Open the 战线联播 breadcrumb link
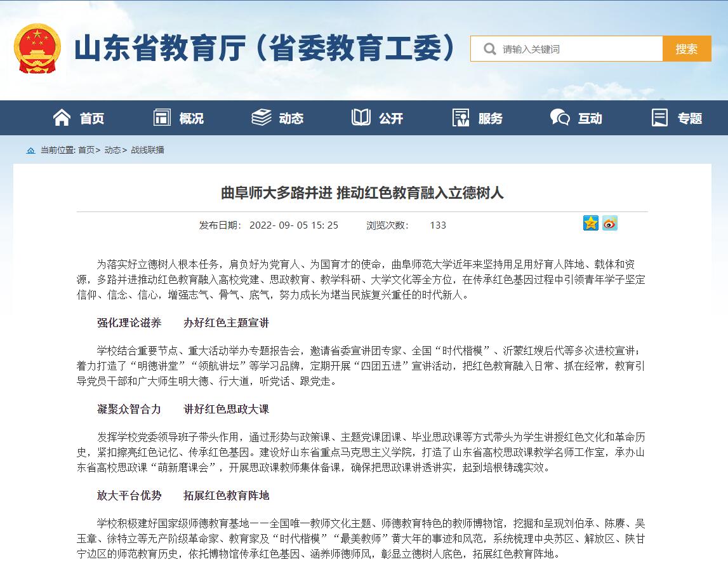This screenshot has height=569, width=728. [147, 150]
